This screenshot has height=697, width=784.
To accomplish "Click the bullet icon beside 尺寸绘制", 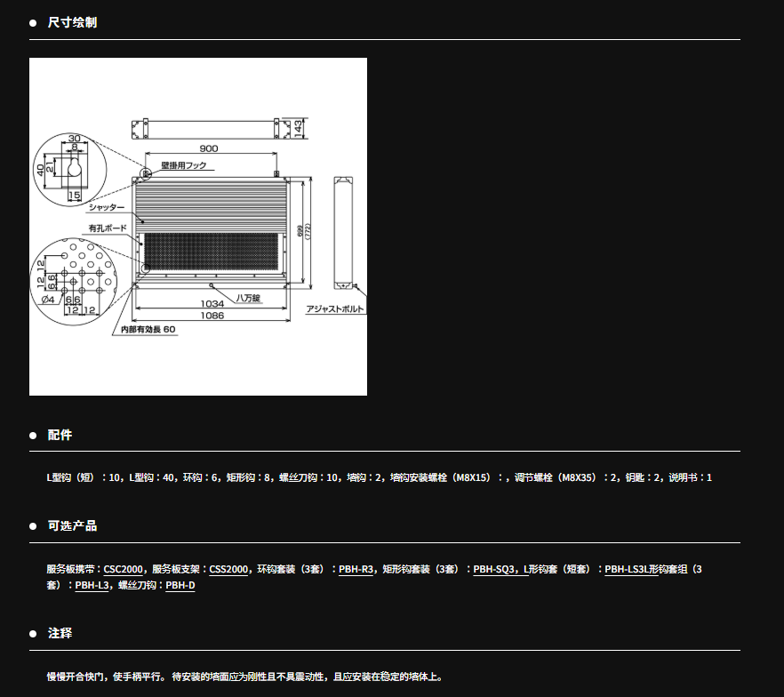I will (33, 22).
